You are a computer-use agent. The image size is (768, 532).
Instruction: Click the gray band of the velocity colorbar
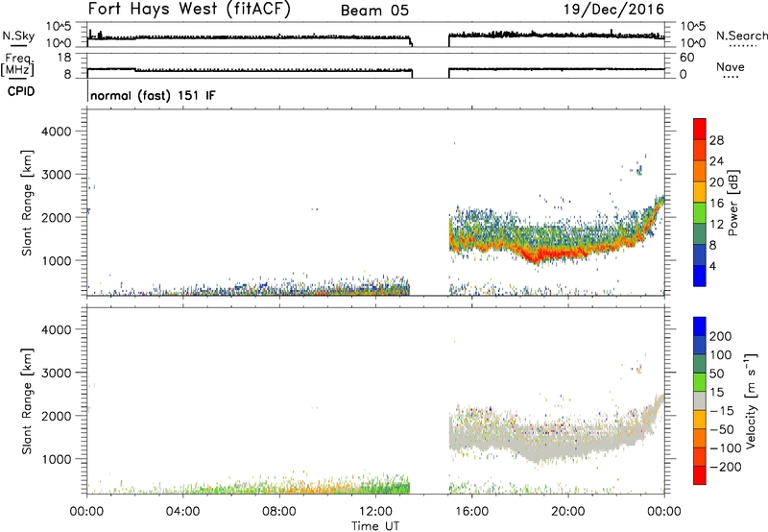[x=700, y=400]
